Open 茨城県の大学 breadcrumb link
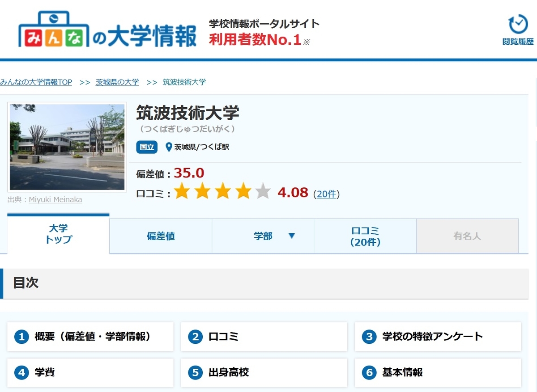The height and width of the screenshot is (392, 537). pos(117,82)
